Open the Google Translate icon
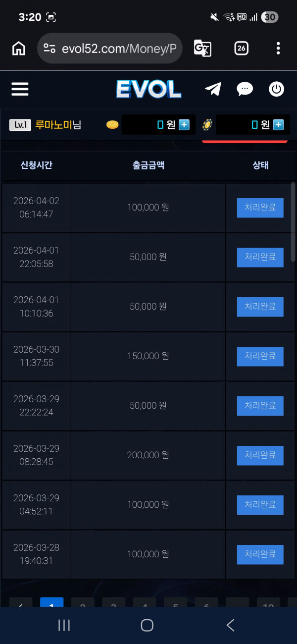This screenshot has height=644, width=297. [x=202, y=48]
